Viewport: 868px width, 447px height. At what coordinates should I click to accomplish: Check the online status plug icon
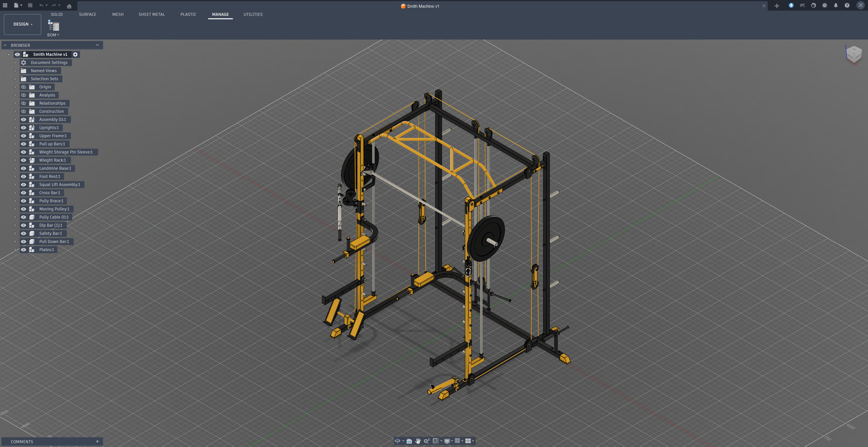tap(813, 5)
